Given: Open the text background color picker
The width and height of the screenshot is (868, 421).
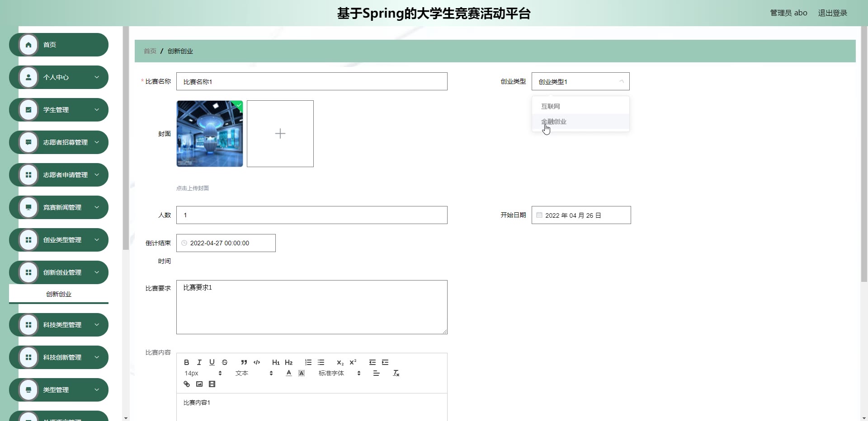Looking at the screenshot, I should [302, 373].
